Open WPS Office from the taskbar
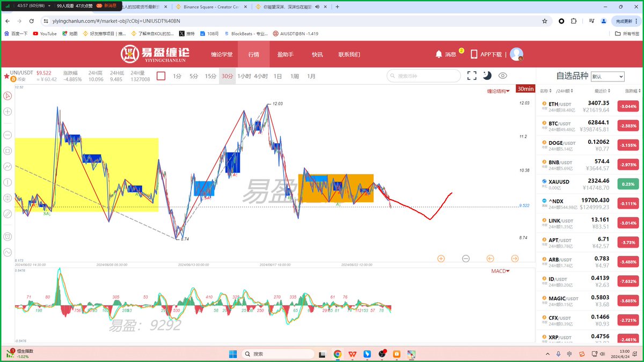This screenshot has width=644, height=362. tap(352, 354)
